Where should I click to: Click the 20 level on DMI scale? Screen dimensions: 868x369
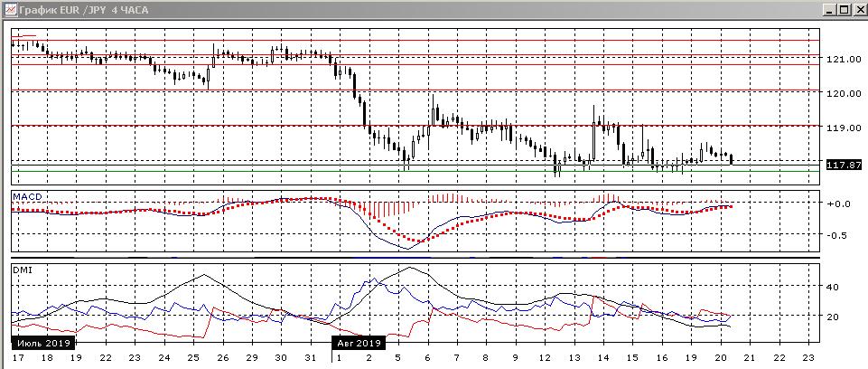click(834, 317)
